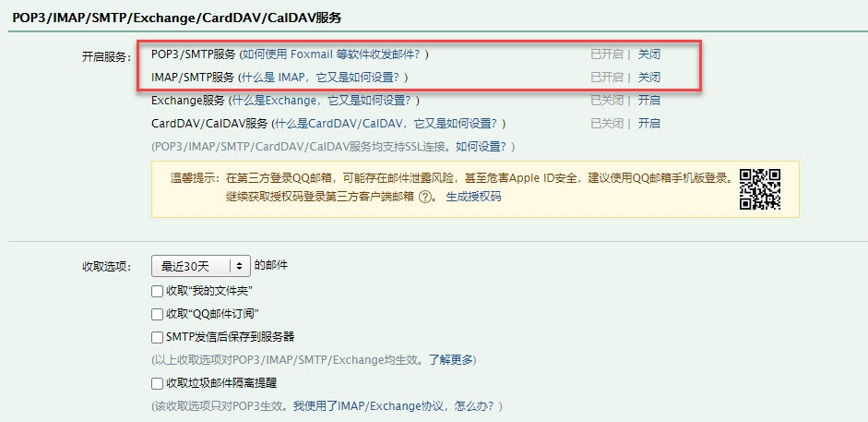Screen dimensions: 868x422
Task: Click 关闭 for IMAP/SMTP服务
Action: tap(649, 77)
